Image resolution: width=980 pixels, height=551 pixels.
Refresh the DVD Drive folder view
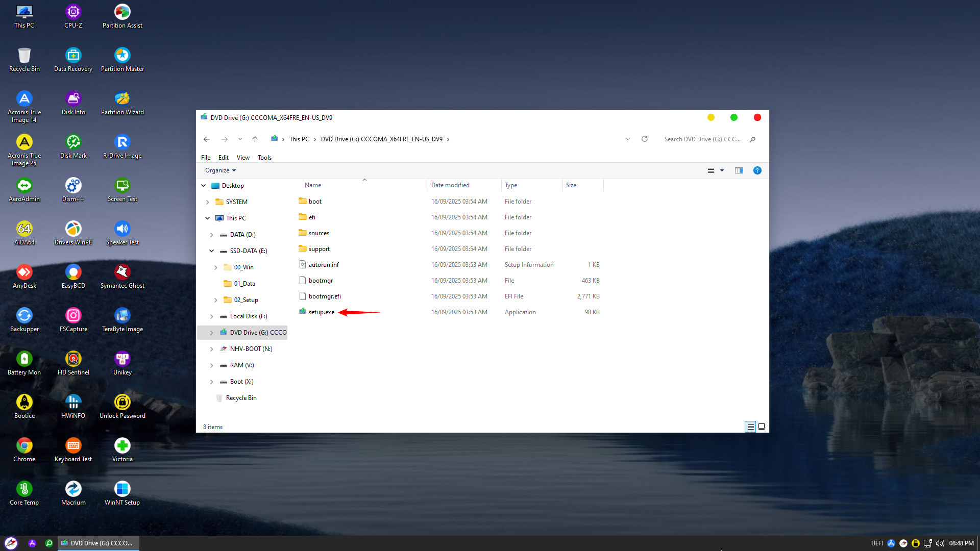tap(645, 139)
